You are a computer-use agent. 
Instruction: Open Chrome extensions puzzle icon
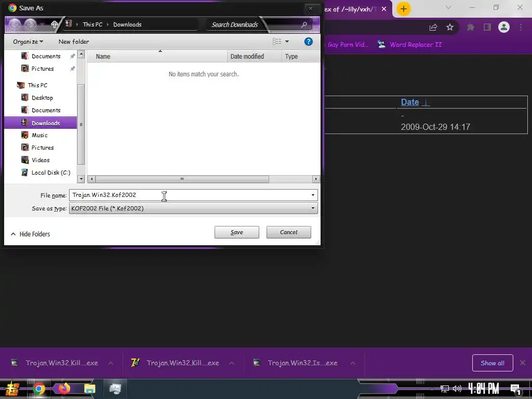pos(471,27)
